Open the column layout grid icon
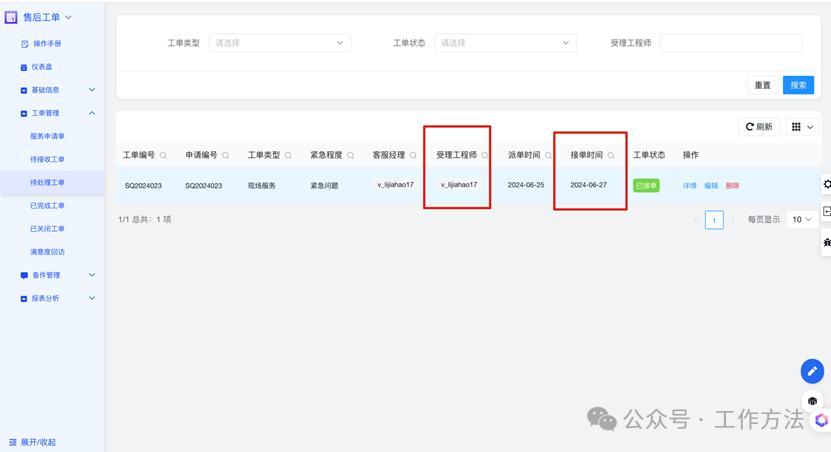 pyautogui.click(x=797, y=127)
